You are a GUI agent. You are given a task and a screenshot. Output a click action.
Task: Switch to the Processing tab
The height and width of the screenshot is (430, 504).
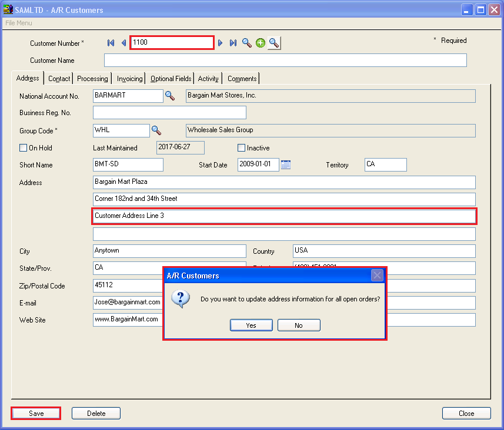pyautogui.click(x=92, y=79)
